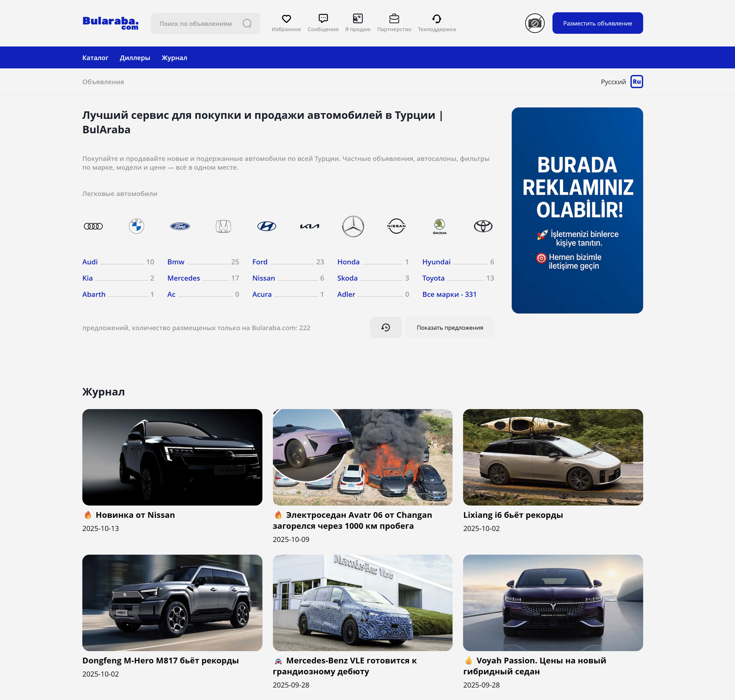Select the Mercedes star logo
Screen dimensions: 735x700
pos(353,226)
